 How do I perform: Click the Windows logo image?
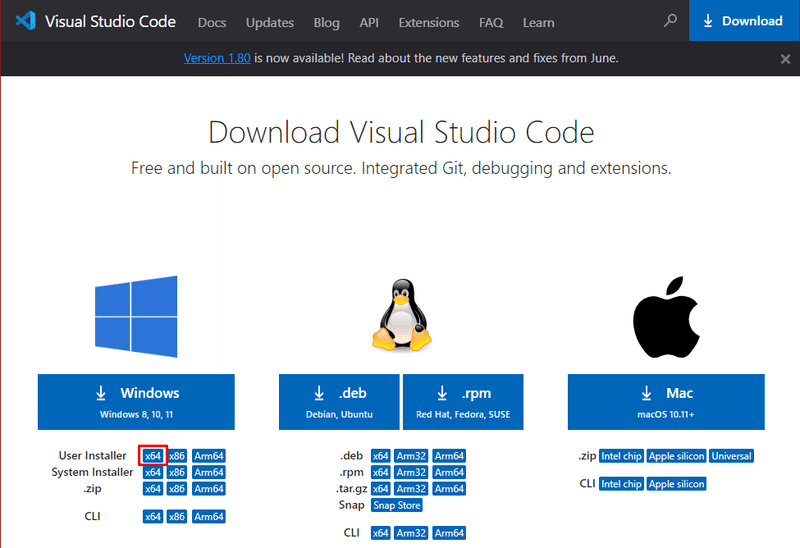point(136,316)
